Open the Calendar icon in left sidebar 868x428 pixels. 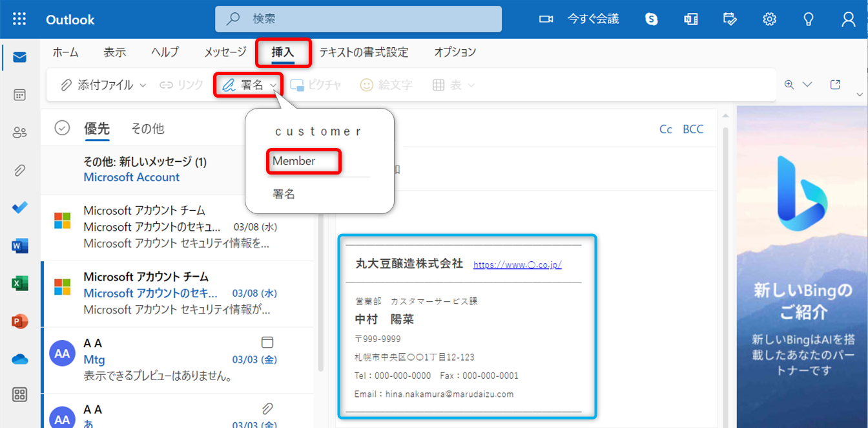coord(19,95)
